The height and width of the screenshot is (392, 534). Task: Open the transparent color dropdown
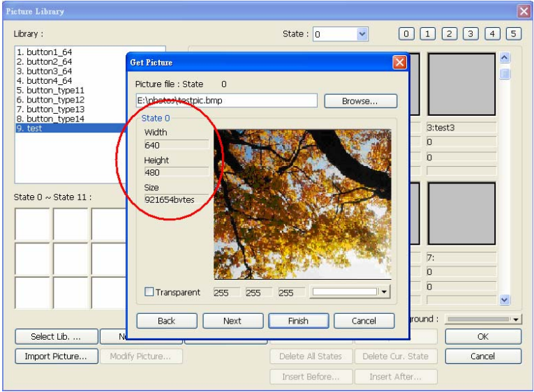[384, 292]
